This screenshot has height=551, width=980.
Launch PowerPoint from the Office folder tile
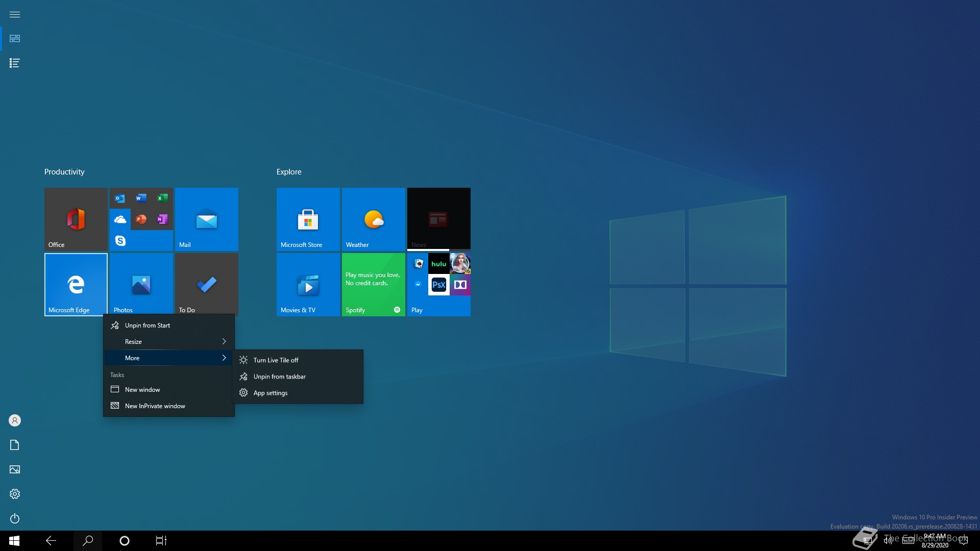[x=141, y=219]
